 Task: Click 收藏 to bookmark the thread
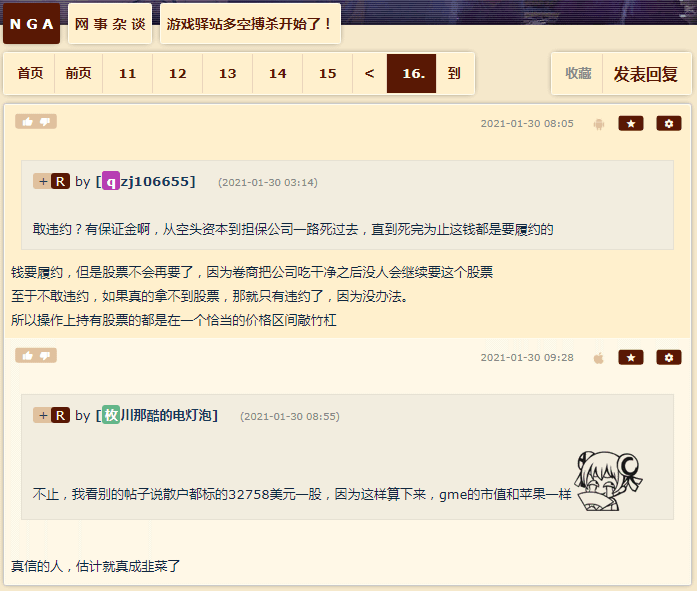578,74
